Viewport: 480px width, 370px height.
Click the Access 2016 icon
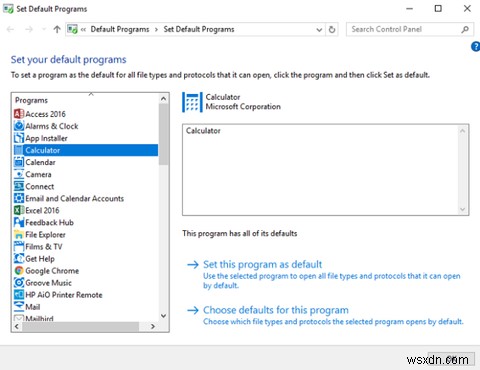[x=19, y=114]
